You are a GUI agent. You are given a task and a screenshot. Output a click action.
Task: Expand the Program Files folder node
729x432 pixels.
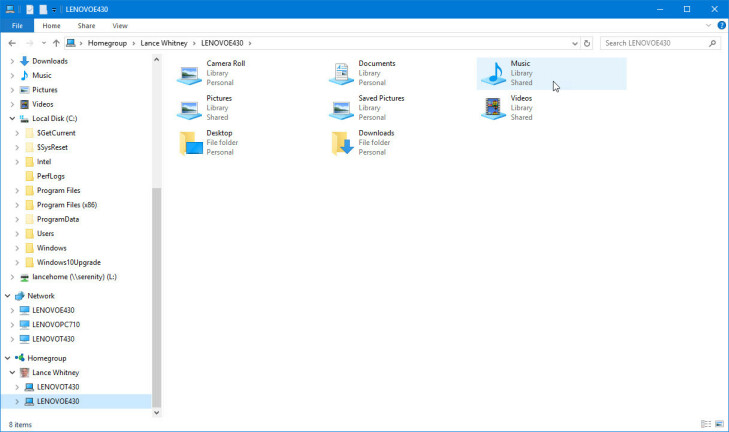click(x=17, y=191)
